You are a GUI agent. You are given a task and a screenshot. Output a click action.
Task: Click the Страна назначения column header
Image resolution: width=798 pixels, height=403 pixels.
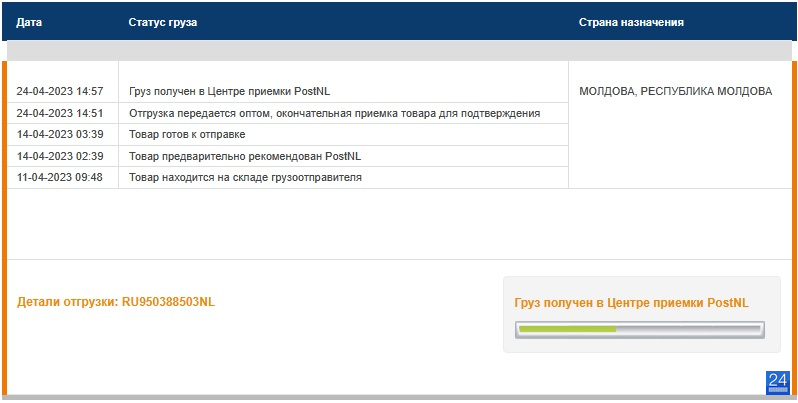[631, 22]
